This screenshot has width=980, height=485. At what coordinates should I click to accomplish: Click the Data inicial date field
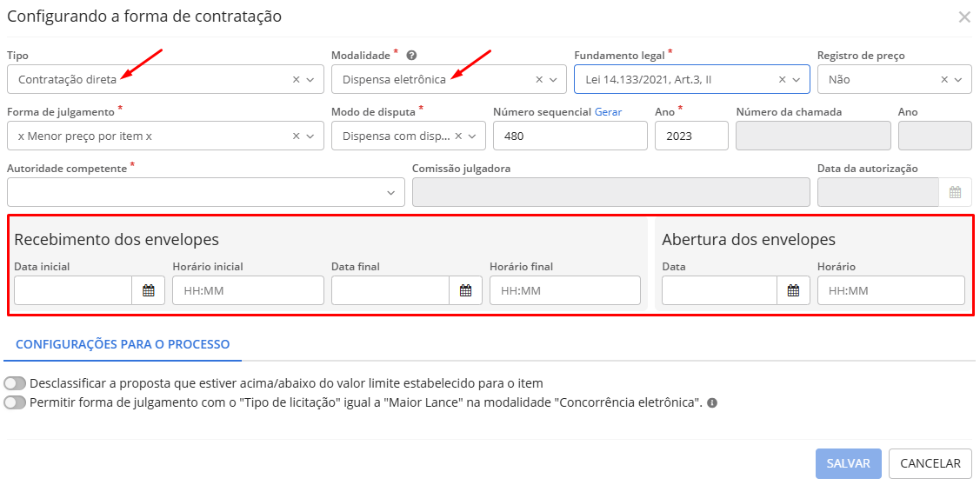coord(73,290)
